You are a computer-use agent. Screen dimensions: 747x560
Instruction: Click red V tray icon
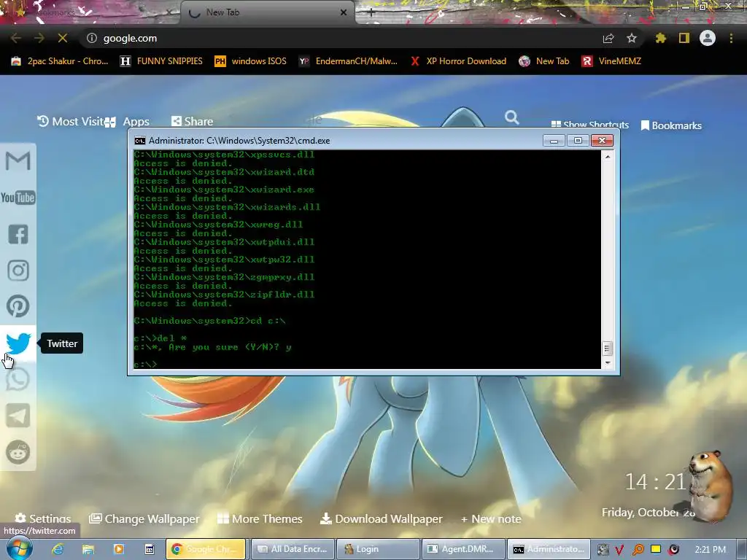tap(619, 550)
